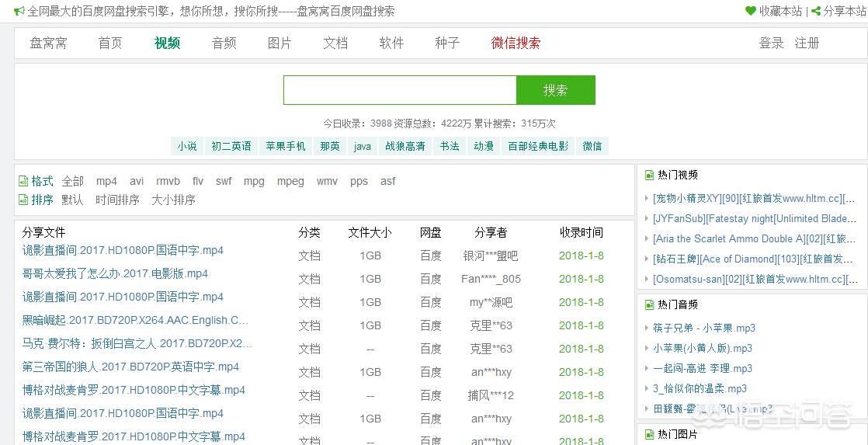Filter format by rmvb
Screen dimensions: 868x445
pyautogui.click(x=168, y=181)
